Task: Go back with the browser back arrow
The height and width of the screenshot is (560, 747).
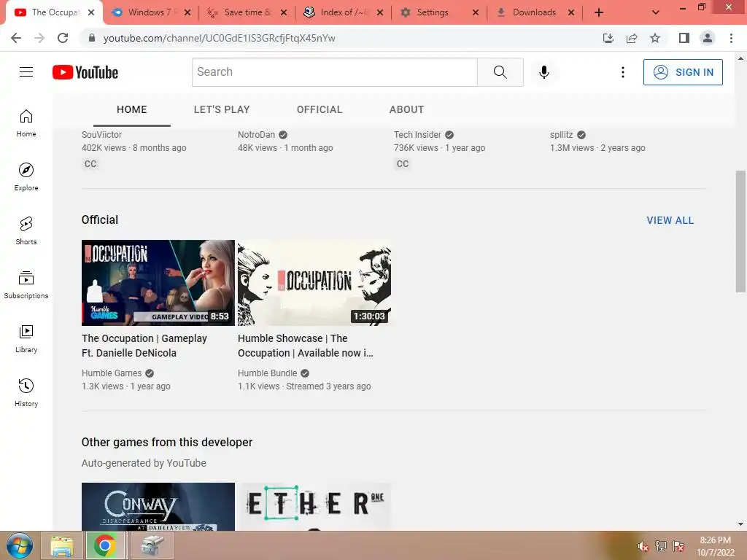Action: [16, 38]
